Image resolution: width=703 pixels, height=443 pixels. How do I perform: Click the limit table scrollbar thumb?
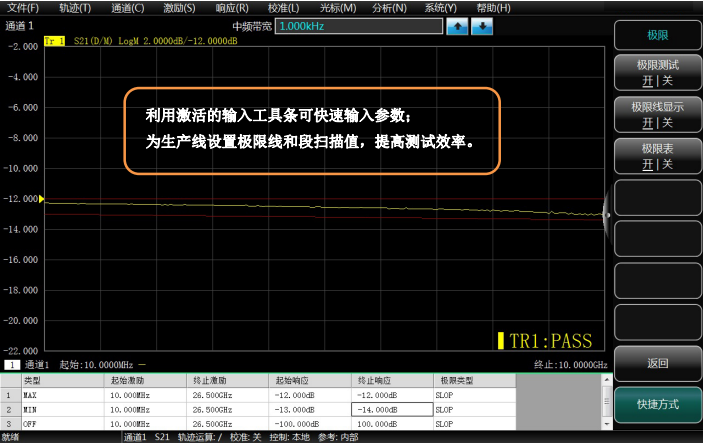(607, 402)
